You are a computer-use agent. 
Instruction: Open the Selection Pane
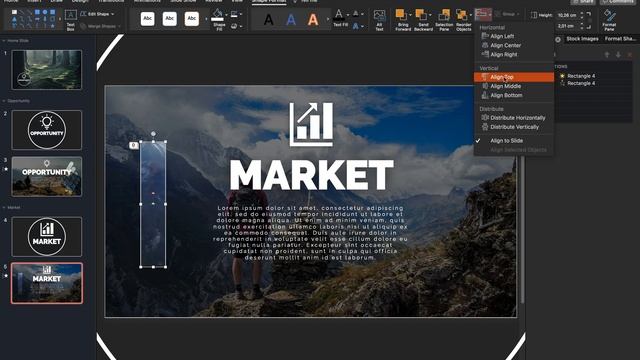444,20
